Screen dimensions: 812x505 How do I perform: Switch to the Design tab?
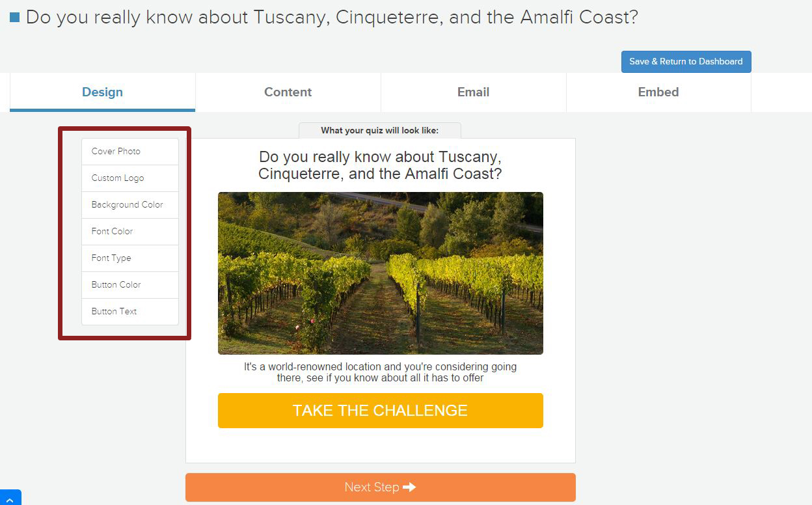(102, 92)
